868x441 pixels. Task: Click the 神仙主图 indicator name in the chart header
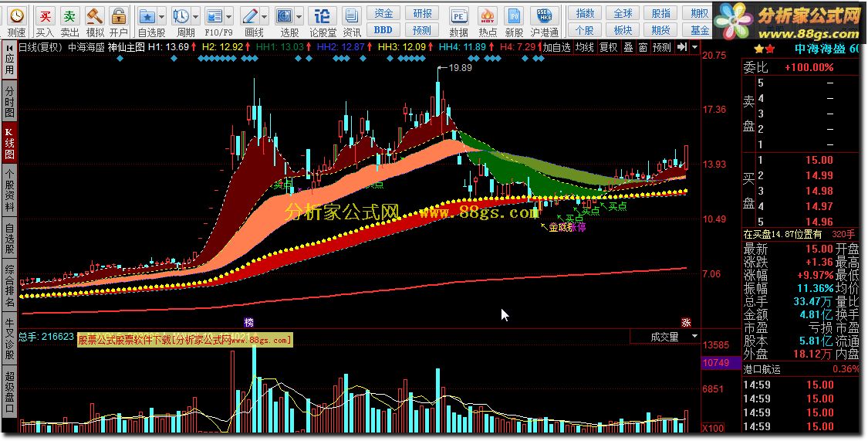127,47
